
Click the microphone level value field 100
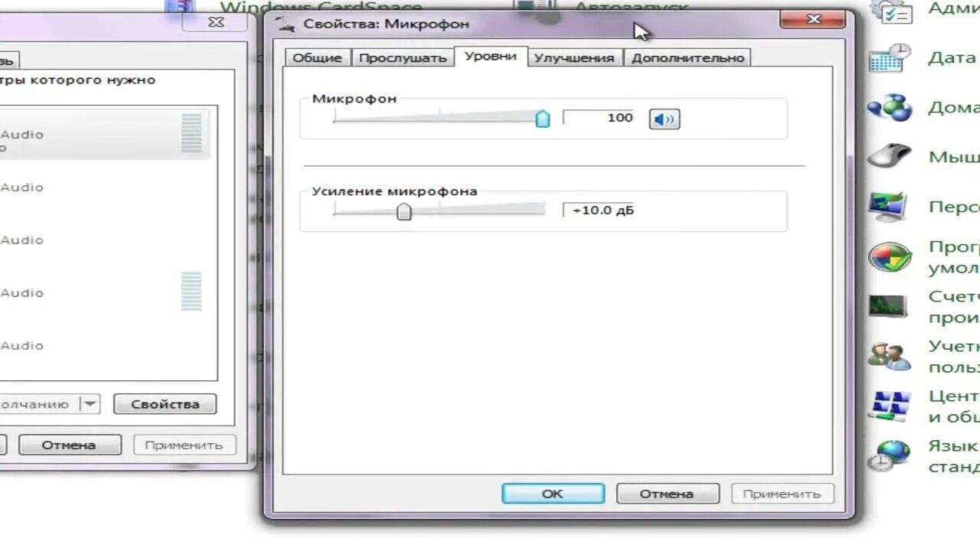[599, 118]
